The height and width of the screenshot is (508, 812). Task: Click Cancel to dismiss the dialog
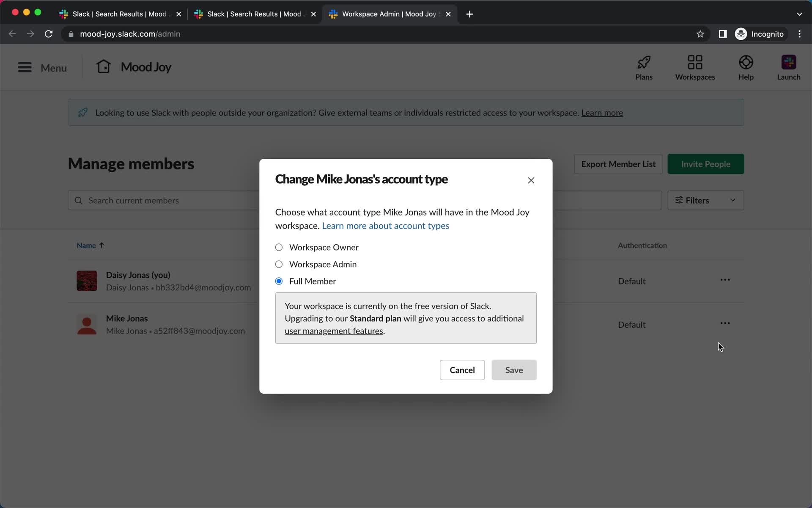click(x=462, y=370)
